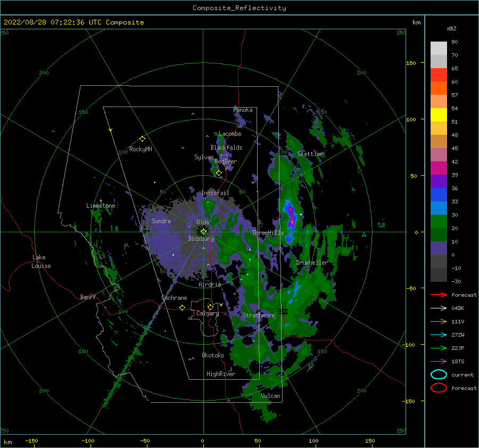Click the Banff town label

coord(88,297)
